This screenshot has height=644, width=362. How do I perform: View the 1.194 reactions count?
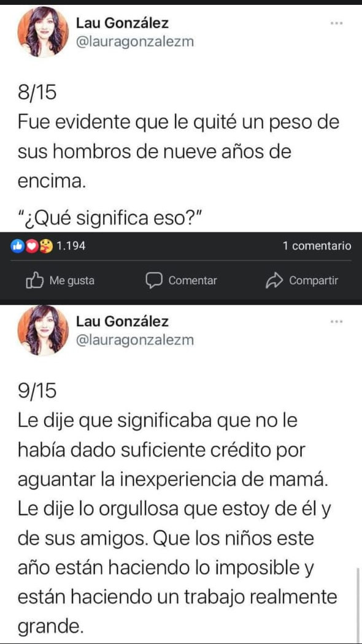tap(71, 246)
